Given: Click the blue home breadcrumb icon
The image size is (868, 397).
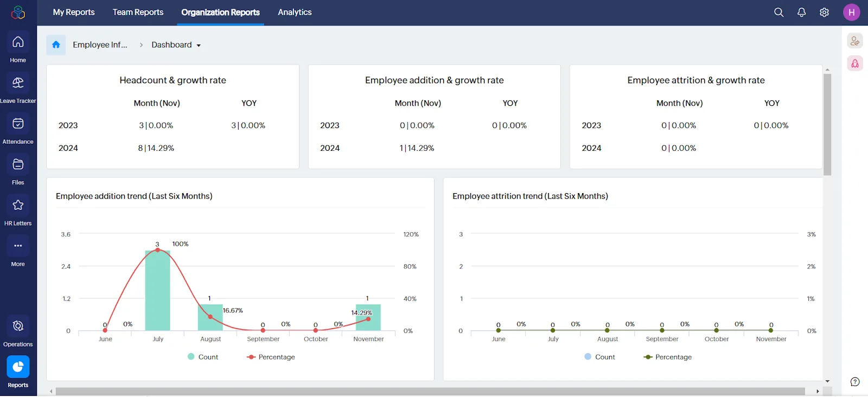Looking at the screenshot, I should tap(56, 45).
